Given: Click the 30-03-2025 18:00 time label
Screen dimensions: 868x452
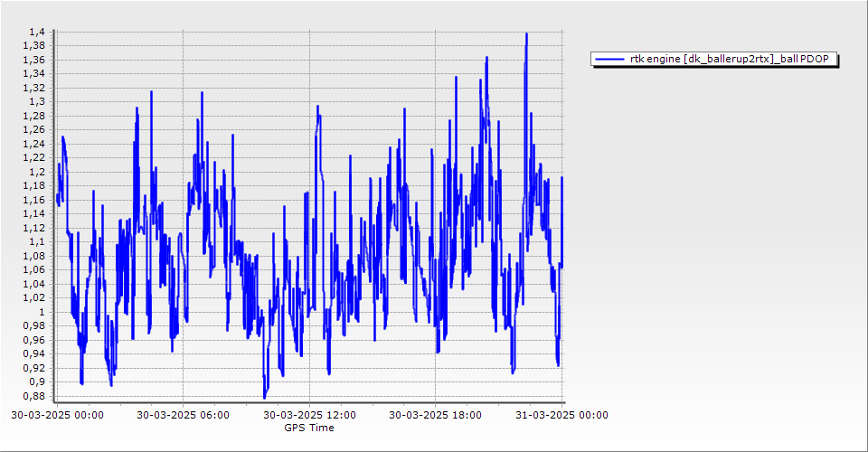Looking at the screenshot, I should (435, 415).
